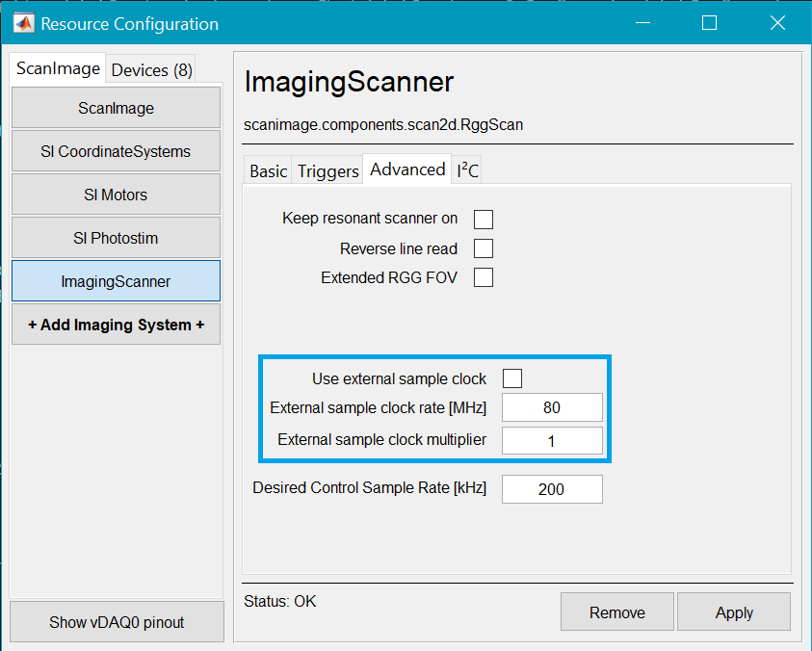812x651 pixels.
Task: Select the ImagingScanner entry
Action: 116,281
